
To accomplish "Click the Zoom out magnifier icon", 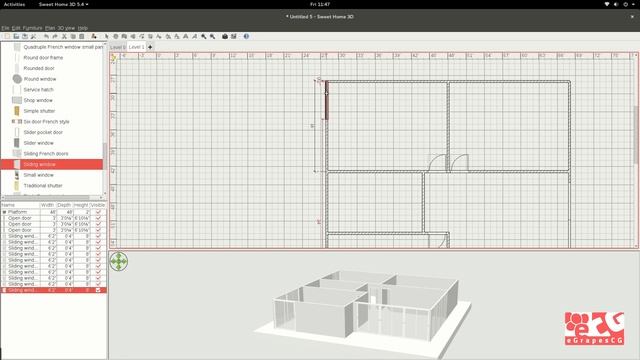I will [x=213, y=36].
